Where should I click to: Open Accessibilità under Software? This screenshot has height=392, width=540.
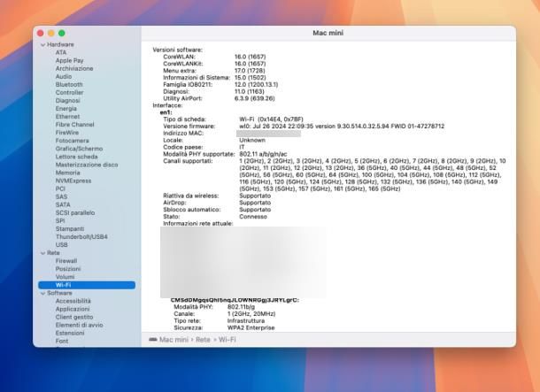click(73, 301)
